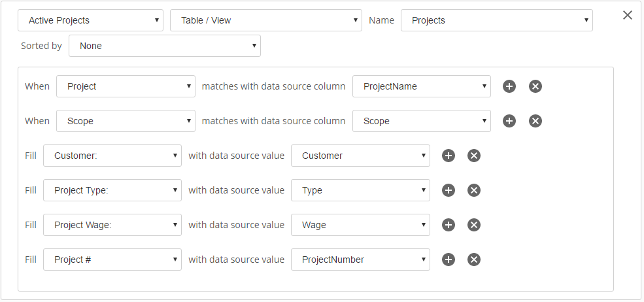The image size is (644, 302).
Task: Remove the Customer fill rule
Action: [473, 156]
